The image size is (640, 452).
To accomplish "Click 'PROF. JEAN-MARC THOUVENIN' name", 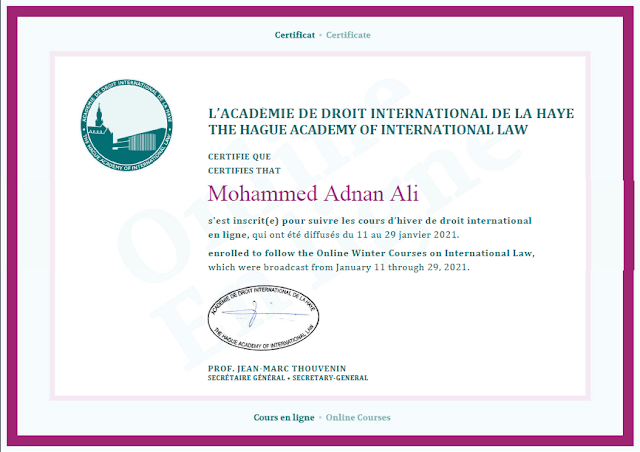I will click(277, 368).
